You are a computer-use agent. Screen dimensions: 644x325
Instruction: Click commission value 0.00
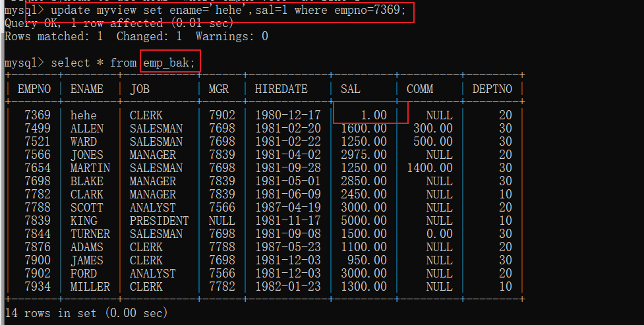[440, 233]
